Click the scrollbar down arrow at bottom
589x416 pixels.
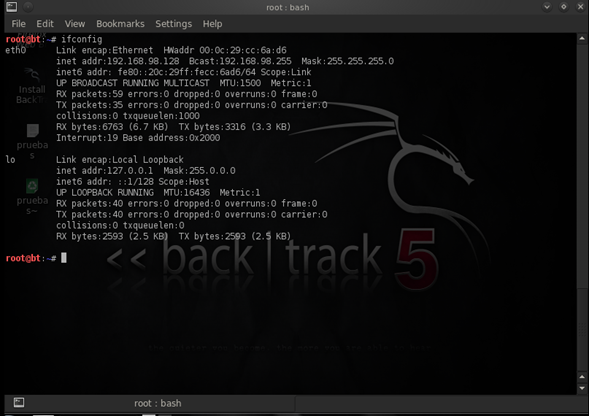click(x=582, y=388)
